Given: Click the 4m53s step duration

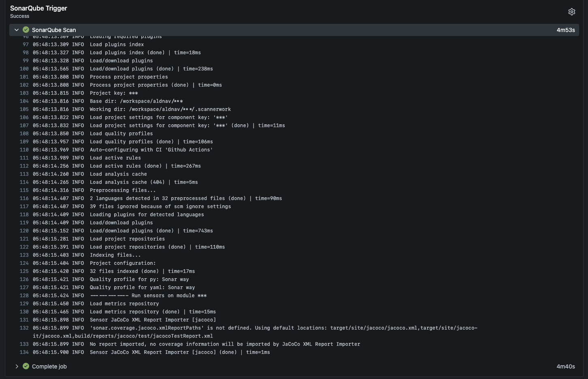Looking at the screenshot, I should 566,30.
